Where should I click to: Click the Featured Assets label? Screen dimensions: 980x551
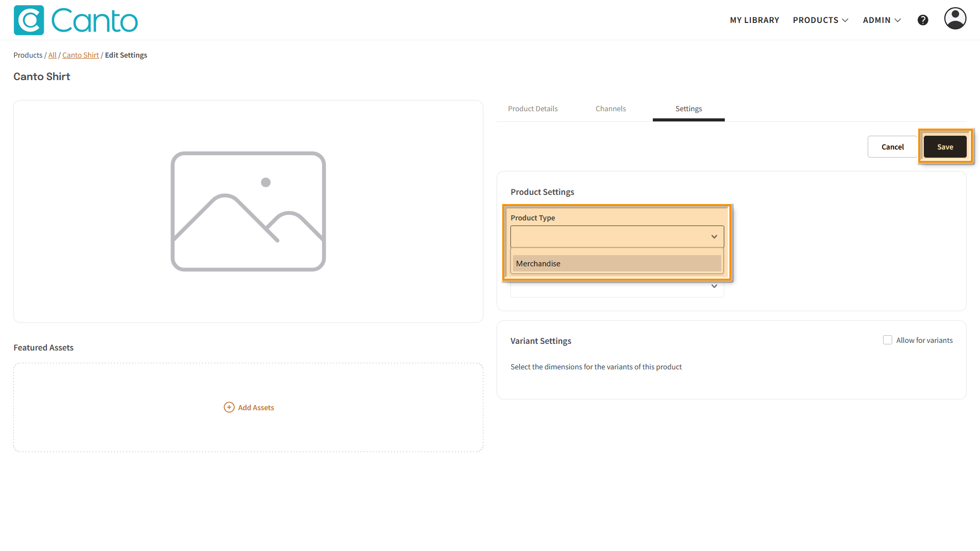(x=43, y=347)
